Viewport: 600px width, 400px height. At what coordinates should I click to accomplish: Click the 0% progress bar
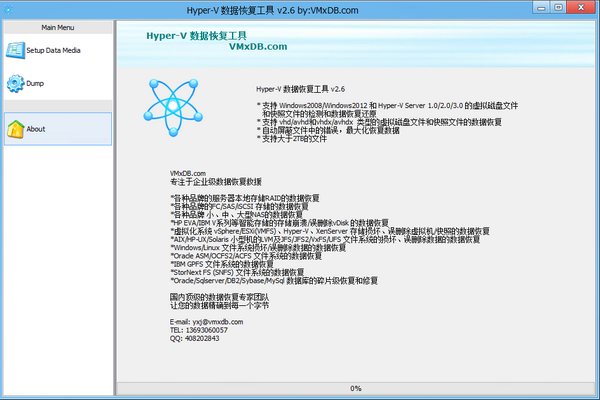[355, 389]
